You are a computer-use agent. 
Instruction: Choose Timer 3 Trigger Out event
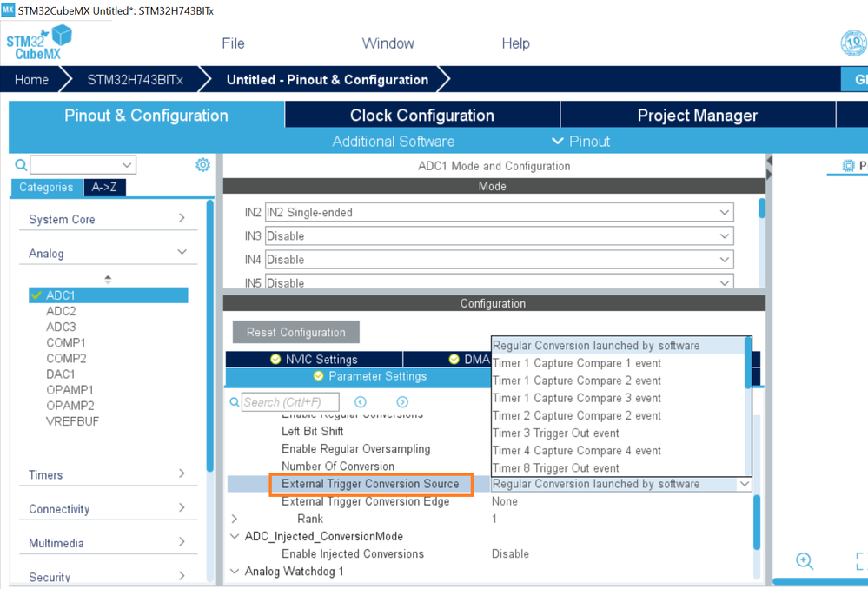pyautogui.click(x=619, y=433)
